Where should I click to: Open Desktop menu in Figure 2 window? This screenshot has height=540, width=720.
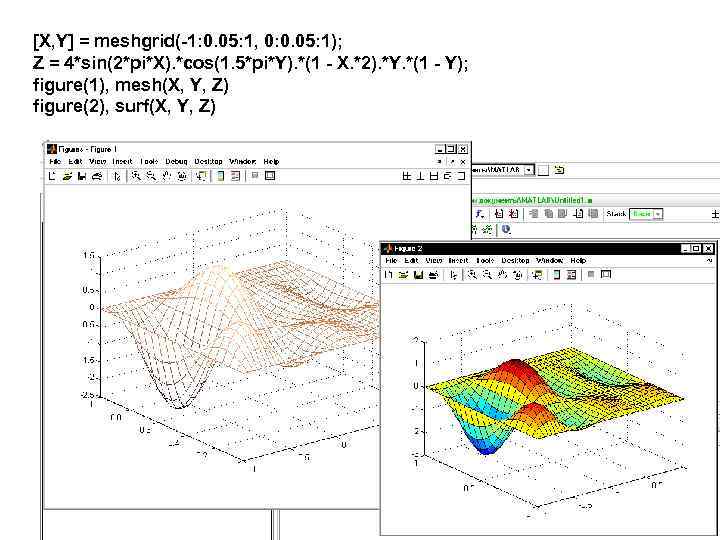515,260
